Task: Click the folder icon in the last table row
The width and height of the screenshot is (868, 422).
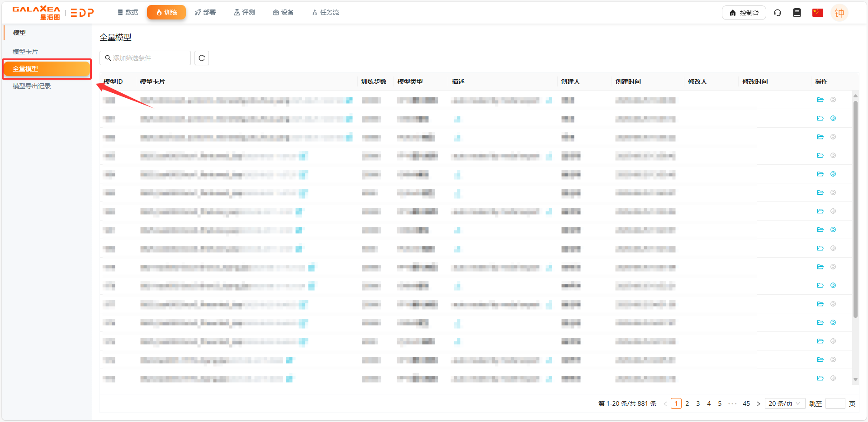Action: 820,379
